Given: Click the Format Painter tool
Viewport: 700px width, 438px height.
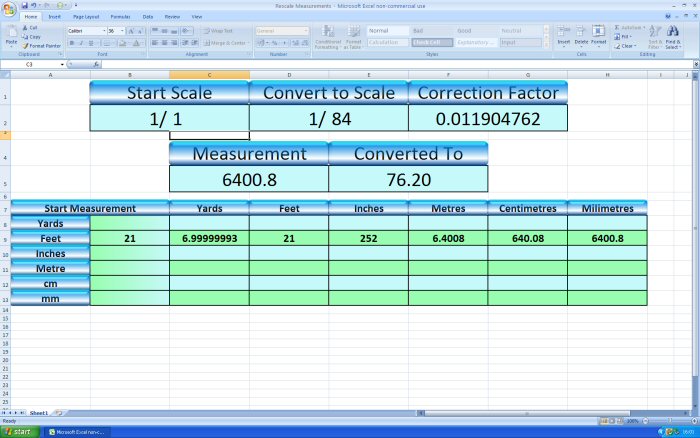Looking at the screenshot, I should tap(45, 46).
